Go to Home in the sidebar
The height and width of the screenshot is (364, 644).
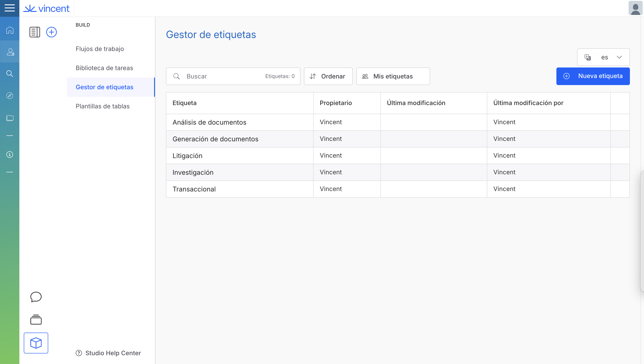[10, 30]
